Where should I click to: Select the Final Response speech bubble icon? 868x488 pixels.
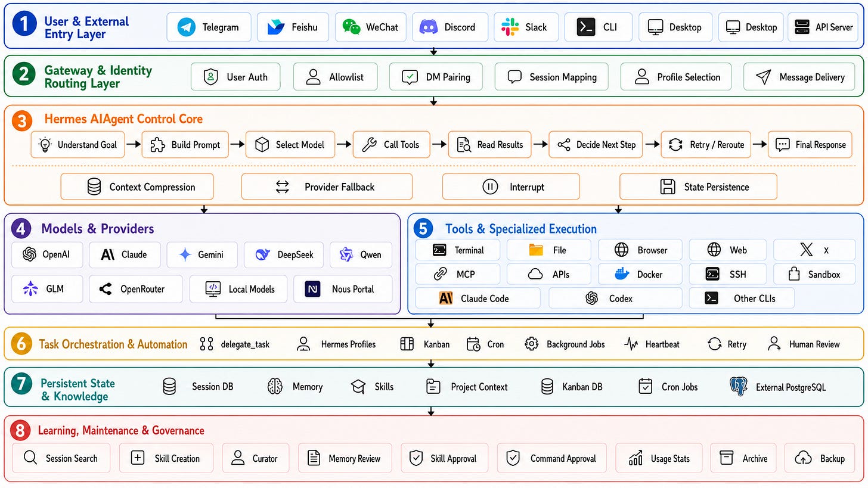coord(783,145)
